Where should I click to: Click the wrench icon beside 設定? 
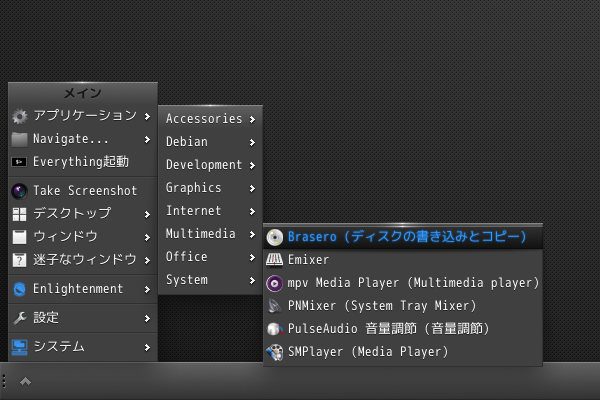[x=20, y=318]
